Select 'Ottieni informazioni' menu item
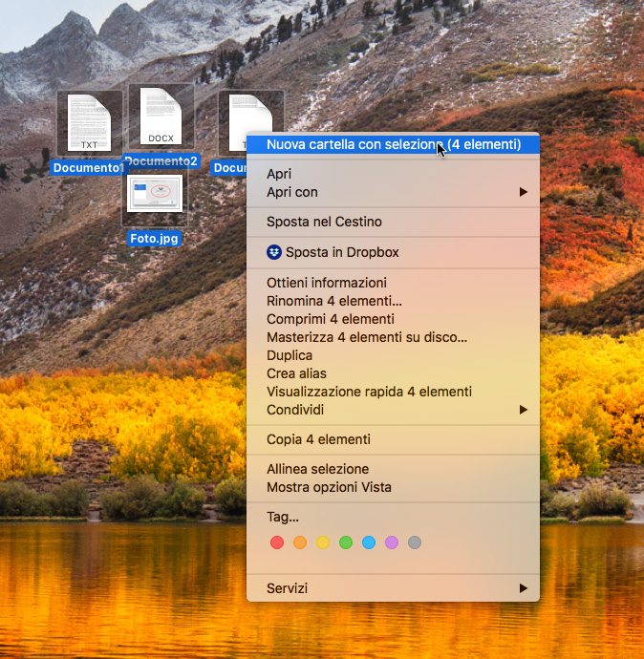 tap(326, 283)
